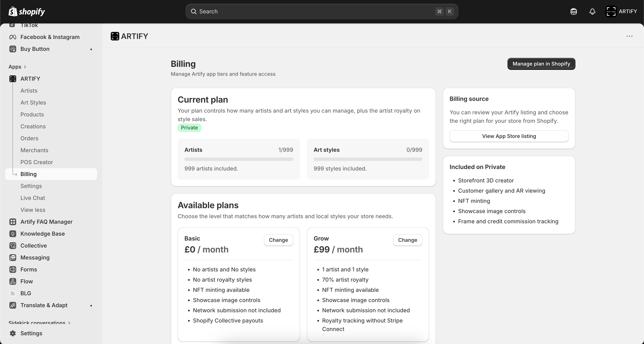Click "£99 / month" price text
The image size is (644, 344).
point(338,249)
